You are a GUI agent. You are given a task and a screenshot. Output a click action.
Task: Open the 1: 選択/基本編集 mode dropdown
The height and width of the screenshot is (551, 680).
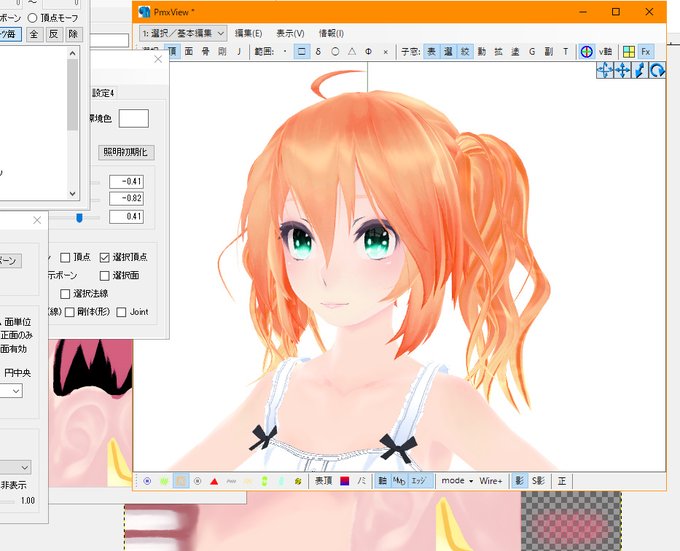pos(183,33)
